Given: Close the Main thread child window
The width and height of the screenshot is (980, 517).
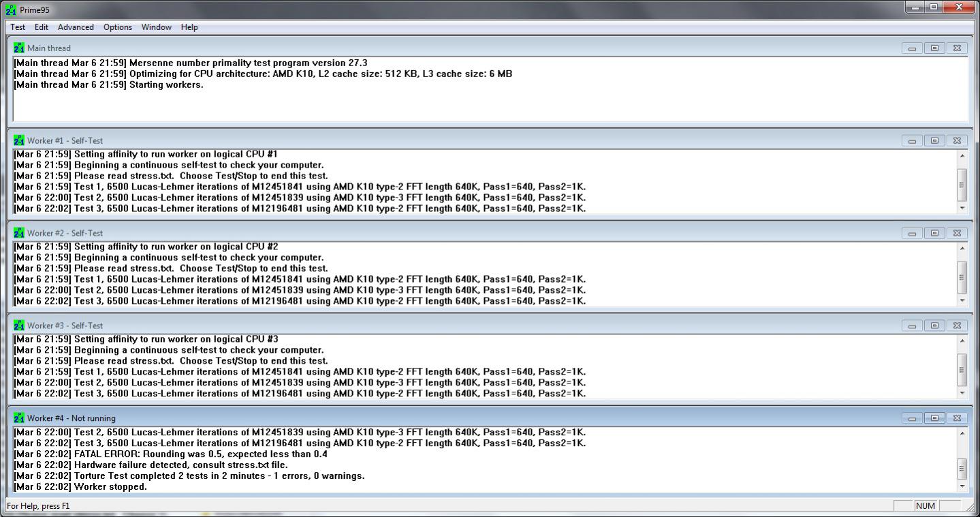Looking at the screenshot, I should [x=957, y=48].
